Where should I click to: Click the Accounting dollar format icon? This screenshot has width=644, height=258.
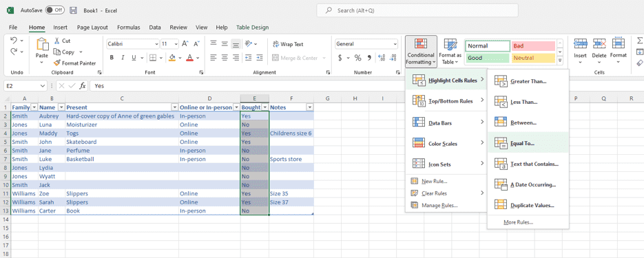click(x=340, y=58)
